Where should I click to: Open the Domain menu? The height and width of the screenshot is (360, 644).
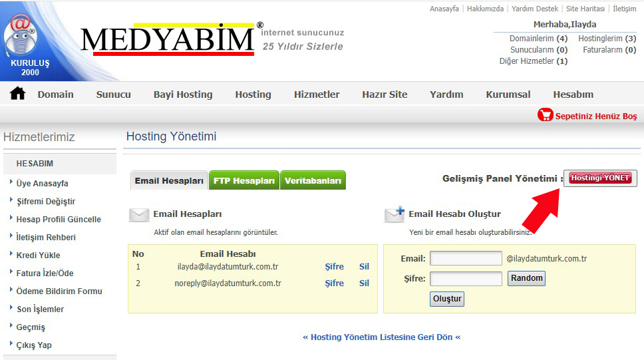[x=55, y=94]
